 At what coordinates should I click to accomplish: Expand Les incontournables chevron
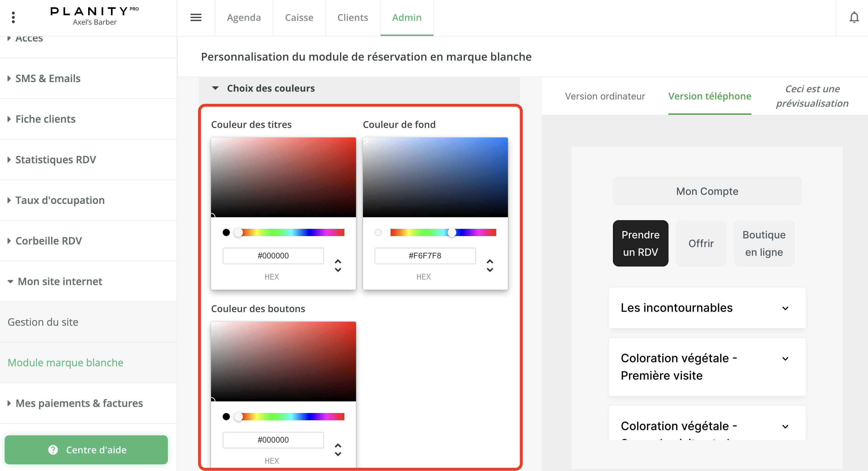coord(785,308)
